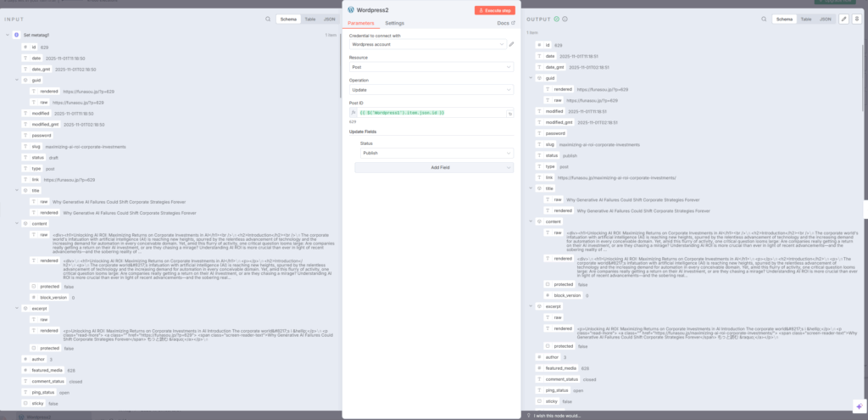The height and width of the screenshot is (420, 868).
Task: Open the Operation dropdown showing Update
Action: tap(431, 89)
